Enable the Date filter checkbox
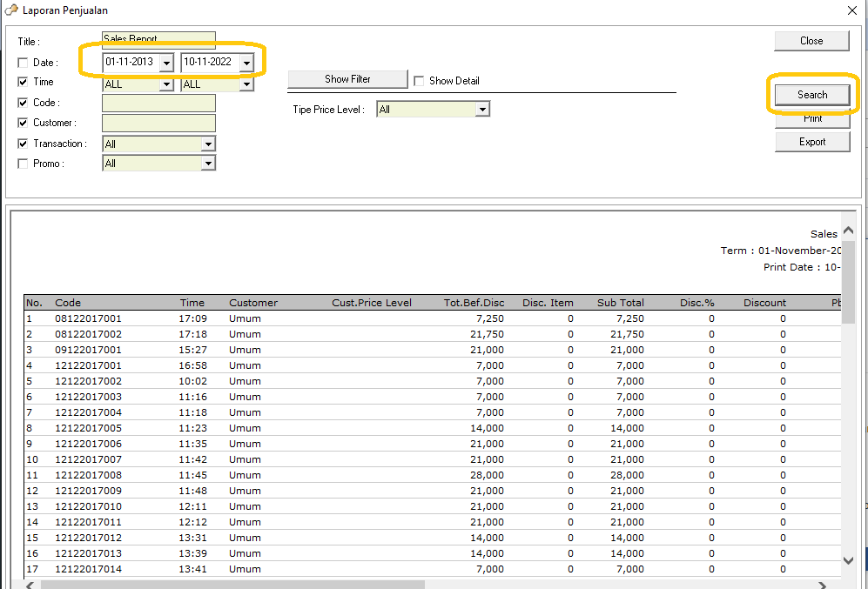 point(23,63)
